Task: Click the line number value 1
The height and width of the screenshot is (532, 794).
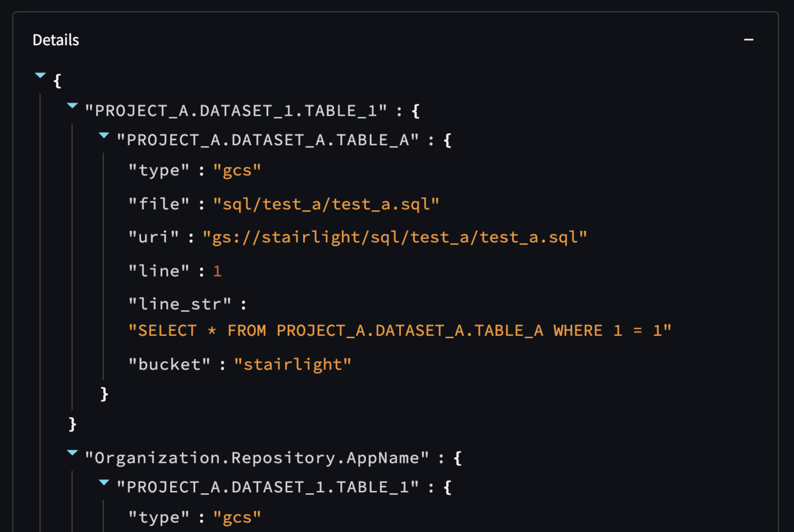Action: click(x=218, y=271)
